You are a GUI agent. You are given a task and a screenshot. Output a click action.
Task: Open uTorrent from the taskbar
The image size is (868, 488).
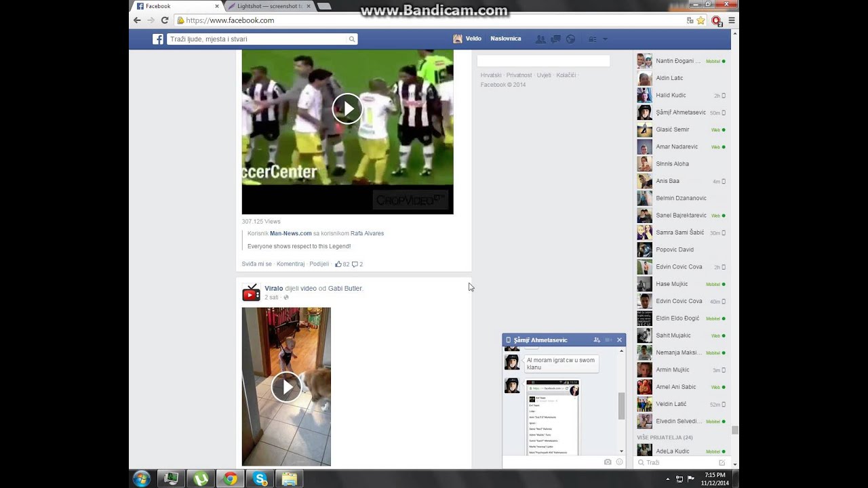tap(201, 479)
